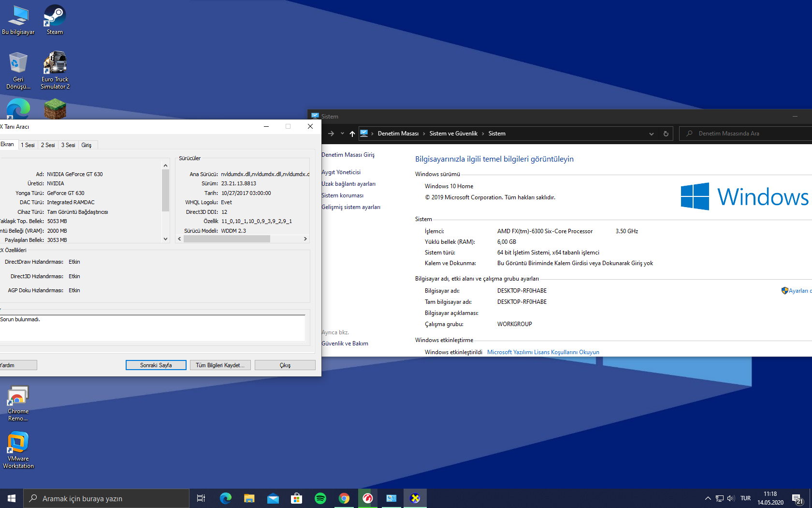Viewport: 812px width, 508px height.
Task: Click the Sonraki Sayfa button
Action: (x=156, y=365)
